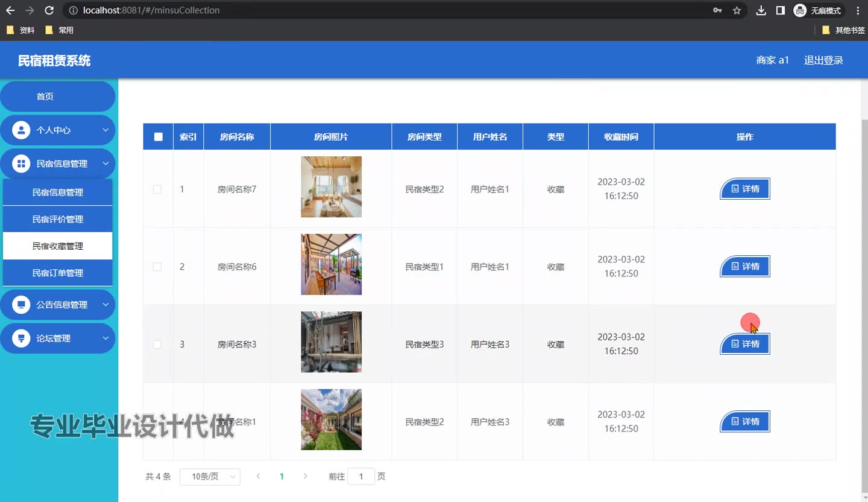Click the 论坛管理 sidebar icon
Screen dimensions: 868x502
(21, 338)
